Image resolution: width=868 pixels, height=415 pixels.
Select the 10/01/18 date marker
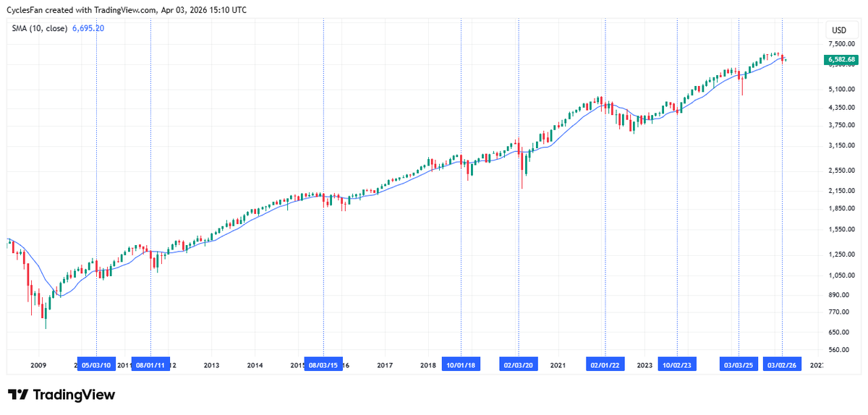tap(461, 365)
